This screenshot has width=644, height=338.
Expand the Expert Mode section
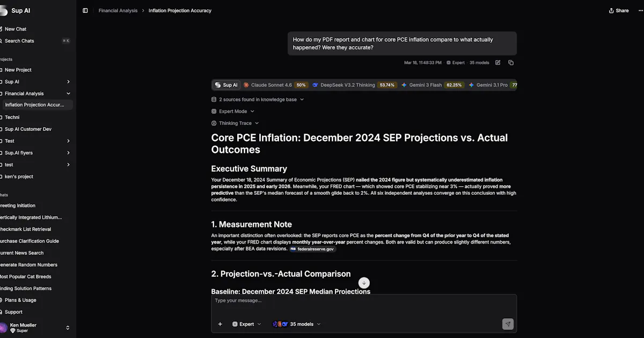[x=233, y=111]
